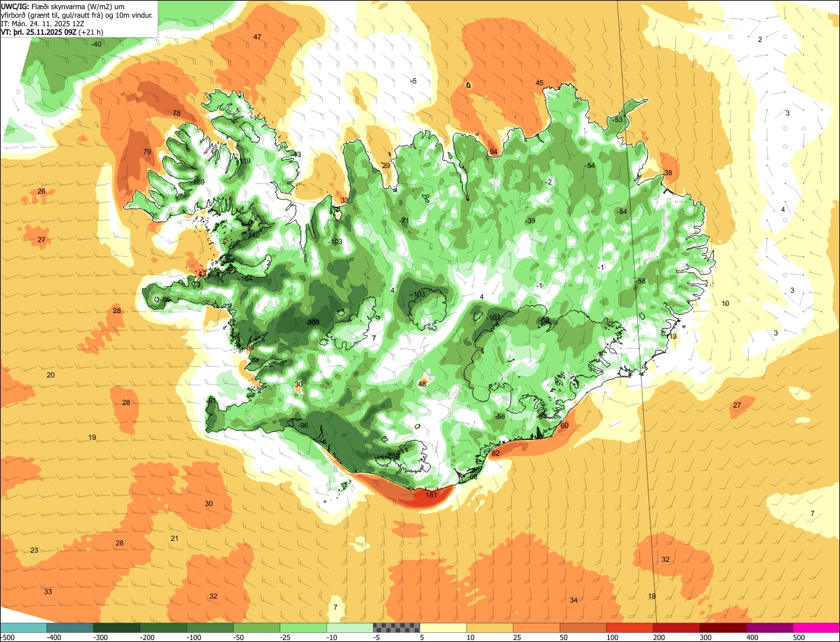Pick the legend swatch between -200 and -100
Image resolution: width=840 pixels, height=642 pixels.
coord(163,628)
